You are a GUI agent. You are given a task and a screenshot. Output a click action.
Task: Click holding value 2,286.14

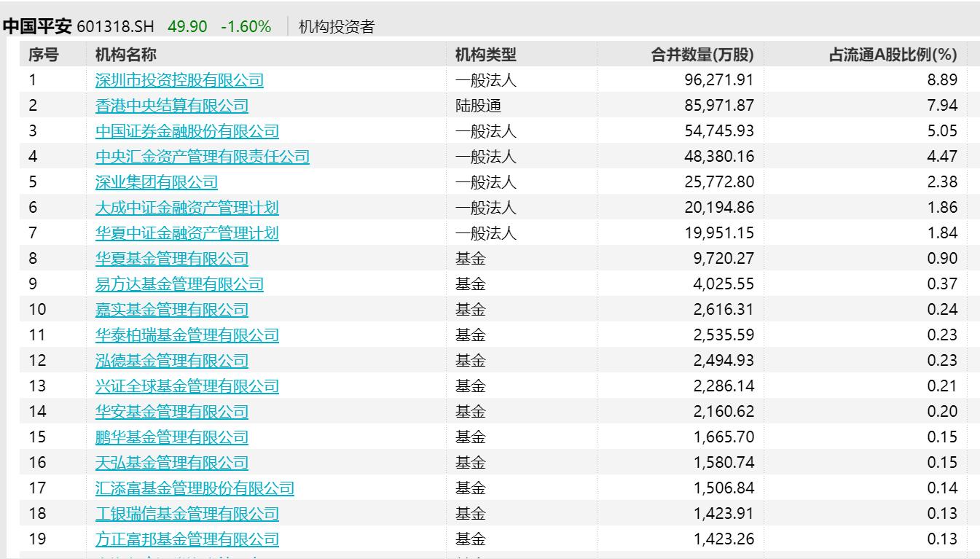[722, 386]
